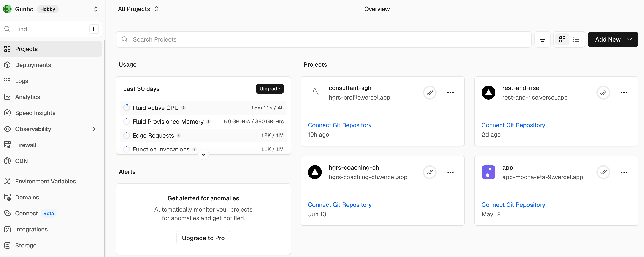Connect Git Repository for hgrs-coaching-ch
The image size is (644, 257).
pos(339,205)
